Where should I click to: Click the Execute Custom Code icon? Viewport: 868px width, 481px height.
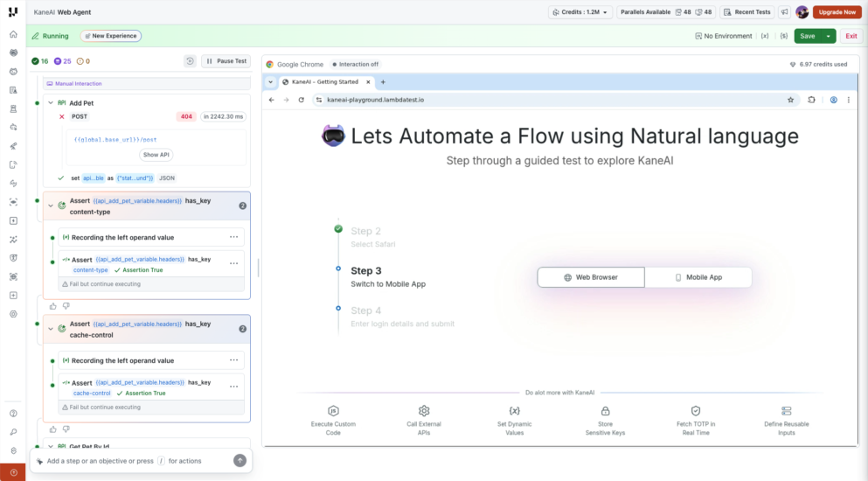[x=333, y=411]
